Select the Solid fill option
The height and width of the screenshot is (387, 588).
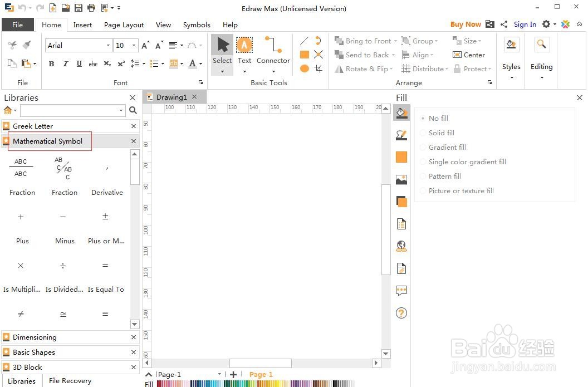point(438,133)
